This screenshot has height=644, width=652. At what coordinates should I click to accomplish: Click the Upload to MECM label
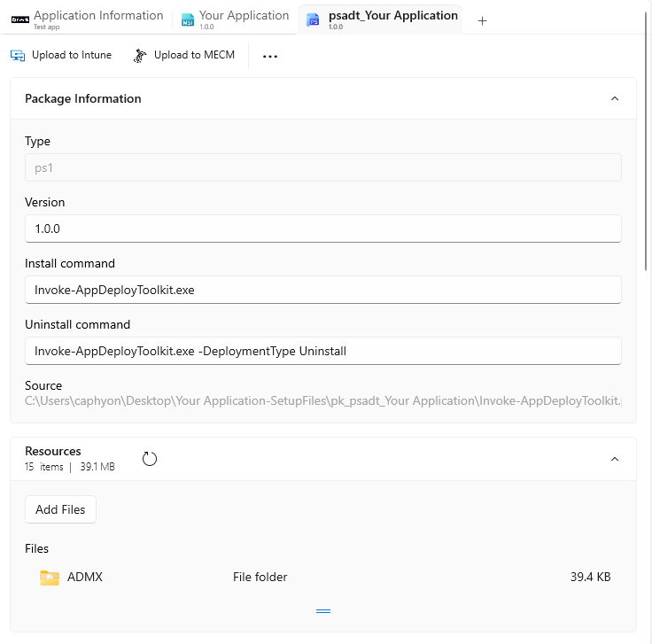194,55
